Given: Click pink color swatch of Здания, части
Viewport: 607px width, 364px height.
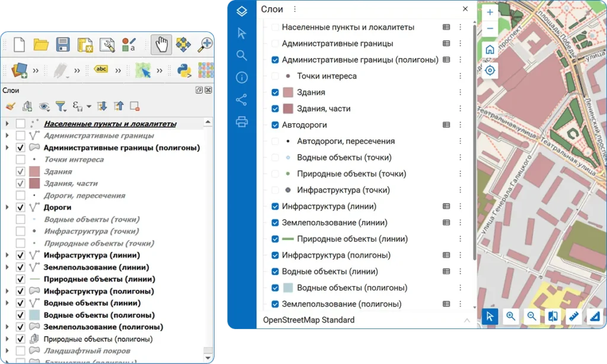Looking at the screenshot, I should pyautogui.click(x=288, y=109).
